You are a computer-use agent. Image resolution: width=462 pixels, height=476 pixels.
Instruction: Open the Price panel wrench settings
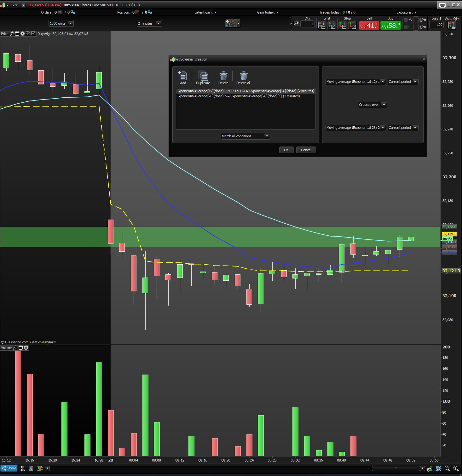12,34
